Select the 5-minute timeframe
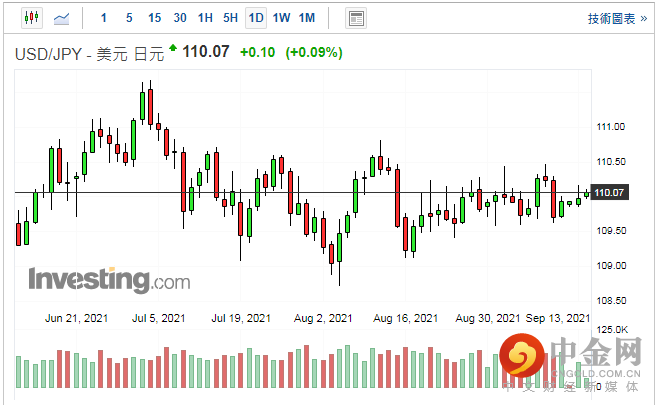This screenshot has width=656, height=405. (x=129, y=18)
